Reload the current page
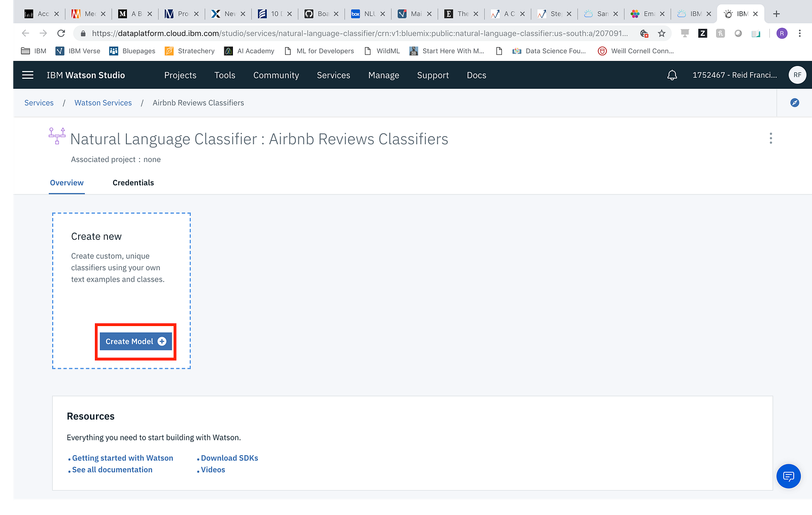This screenshot has height=515, width=812. [x=61, y=34]
